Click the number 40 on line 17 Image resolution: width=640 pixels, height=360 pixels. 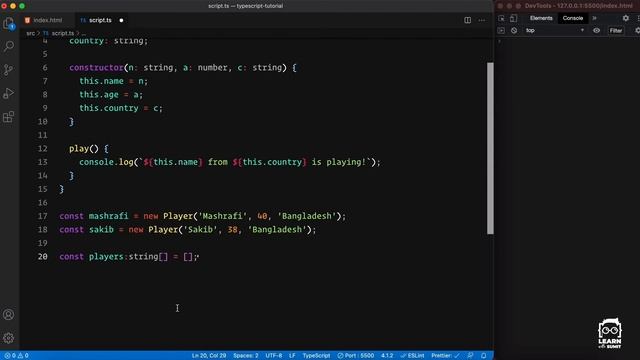pyautogui.click(x=262, y=216)
